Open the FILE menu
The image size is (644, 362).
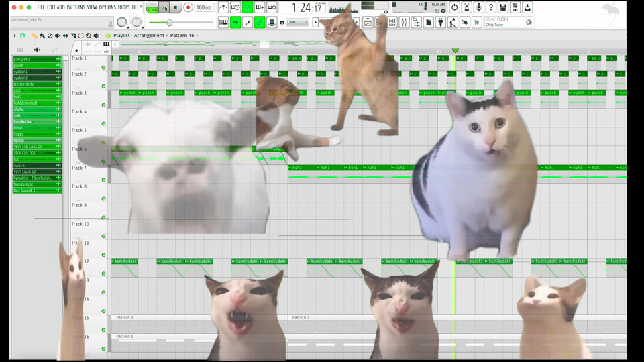tap(41, 7)
